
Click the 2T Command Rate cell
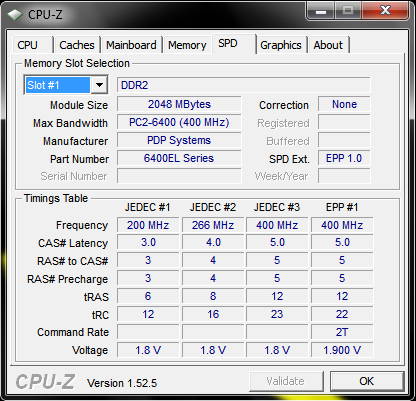pyautogui.click(x=342, y=332)
